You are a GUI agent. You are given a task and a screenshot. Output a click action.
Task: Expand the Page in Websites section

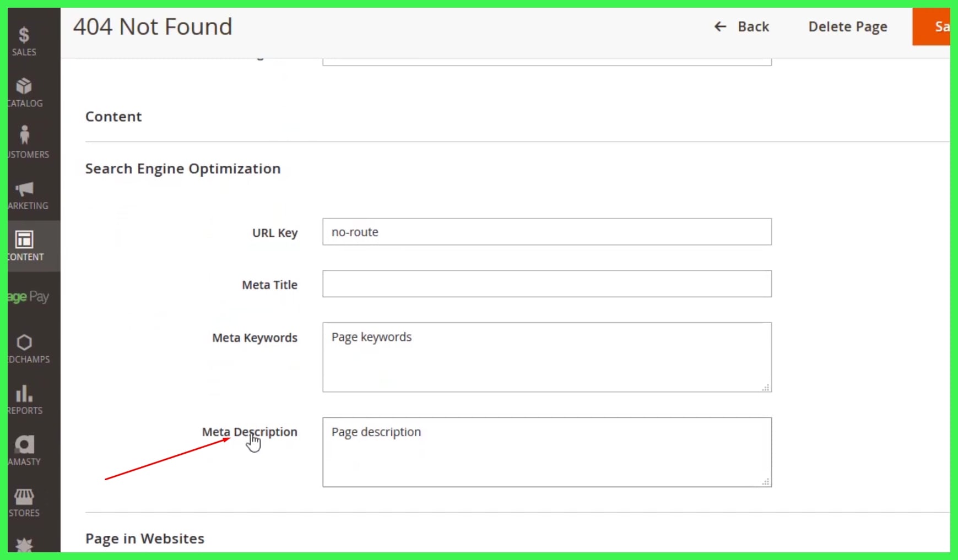[x=145, y=538]
